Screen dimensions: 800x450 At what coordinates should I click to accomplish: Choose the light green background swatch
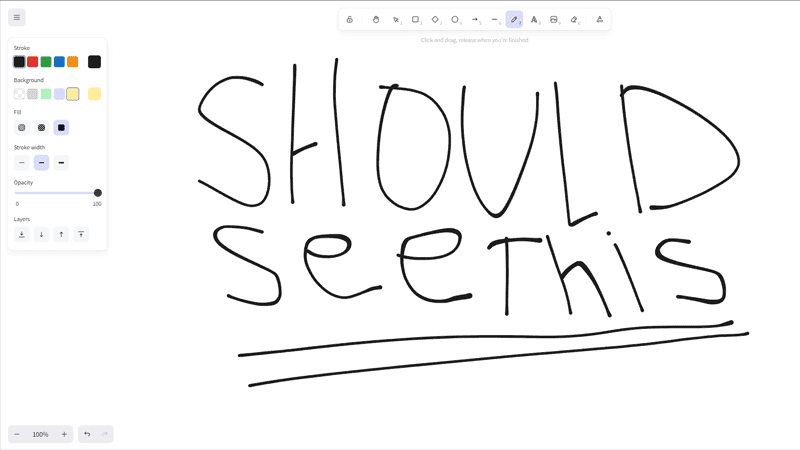tap(46, 94)
